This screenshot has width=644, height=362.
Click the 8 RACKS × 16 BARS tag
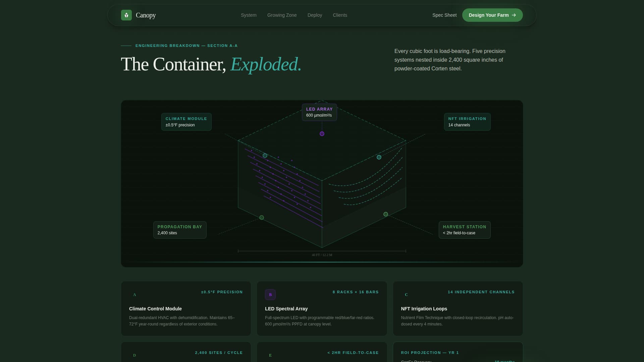tap(356, 292)
